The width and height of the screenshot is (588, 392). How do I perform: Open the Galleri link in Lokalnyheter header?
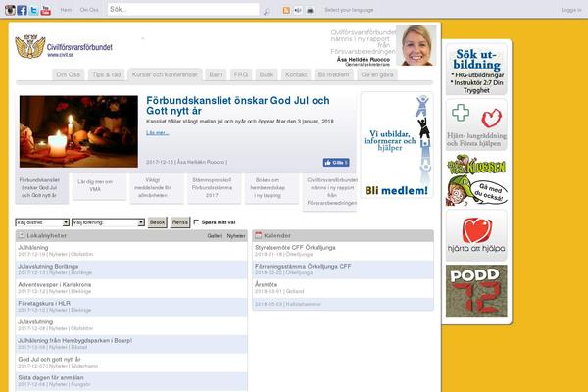(x=215, y=236)
